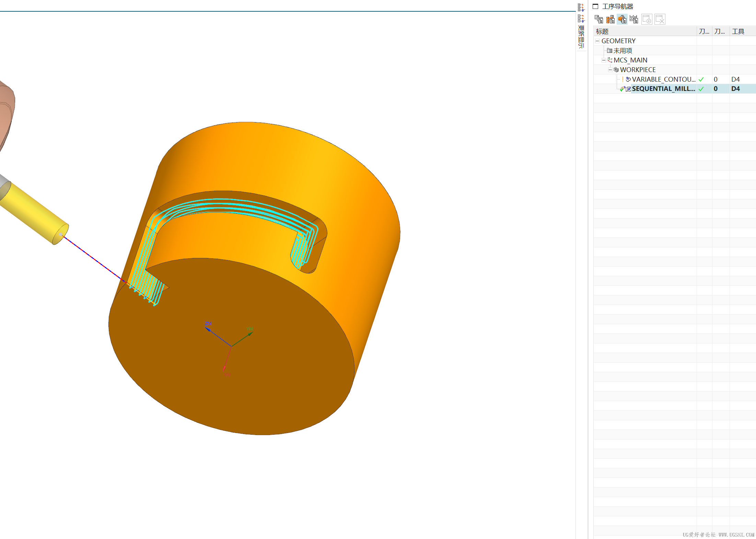Image resolution: width=756 pixels, height=539 pixels.
Task: Click the 工具 column header
Action: [x=743, y=31]
